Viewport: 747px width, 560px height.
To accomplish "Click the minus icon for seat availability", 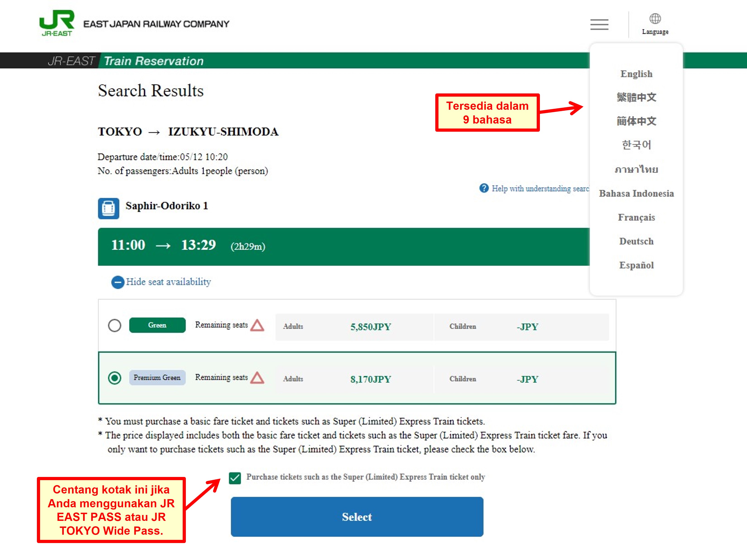I will click(x=117, y=282).
